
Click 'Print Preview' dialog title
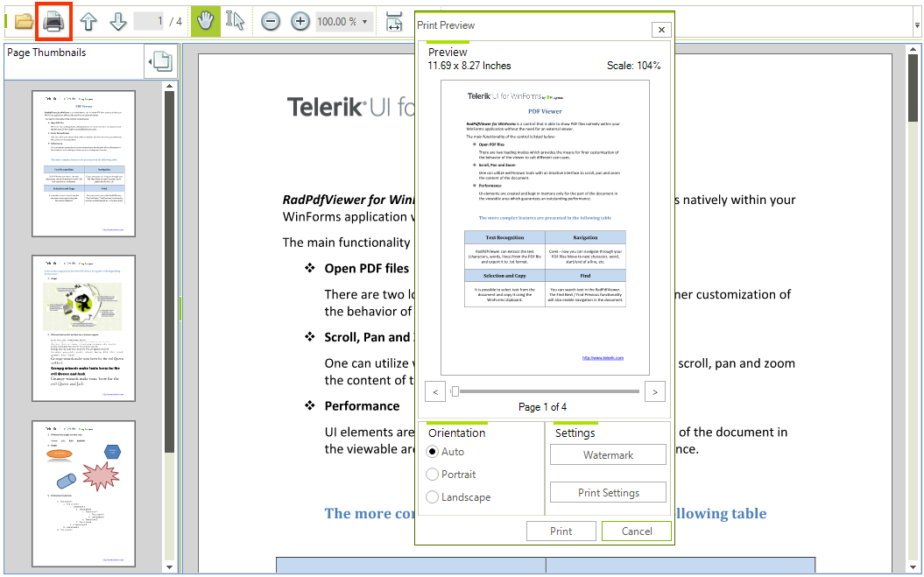pyautogui.click(x=446, y=25)
